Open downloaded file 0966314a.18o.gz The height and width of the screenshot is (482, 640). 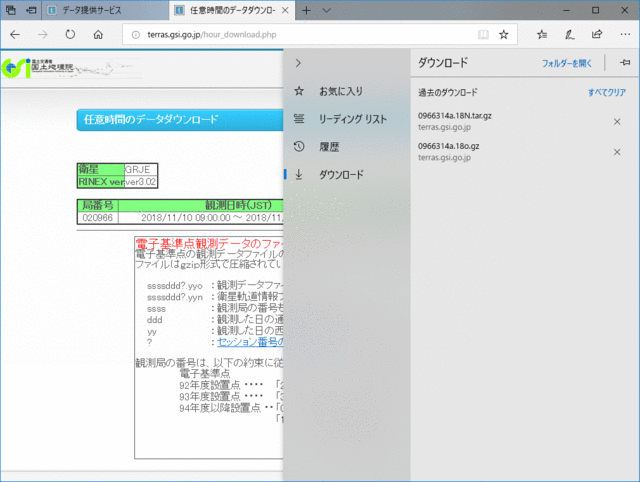coord(449,146)
